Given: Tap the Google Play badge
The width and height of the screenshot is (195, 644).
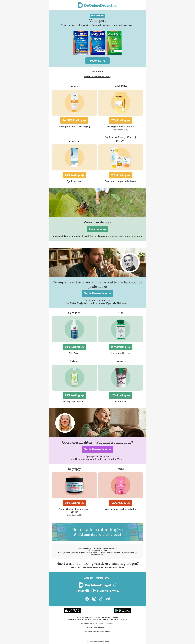Looking at the screenshot, I should coord(123,610).
